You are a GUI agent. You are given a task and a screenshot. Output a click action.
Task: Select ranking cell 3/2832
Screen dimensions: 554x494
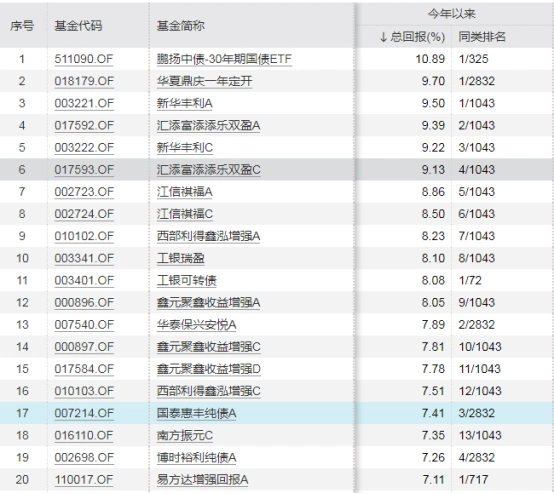coord(477,413)
